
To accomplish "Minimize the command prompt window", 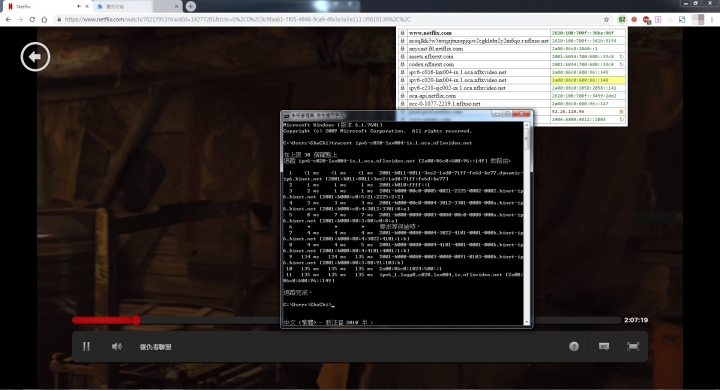I will click(497, 114).
